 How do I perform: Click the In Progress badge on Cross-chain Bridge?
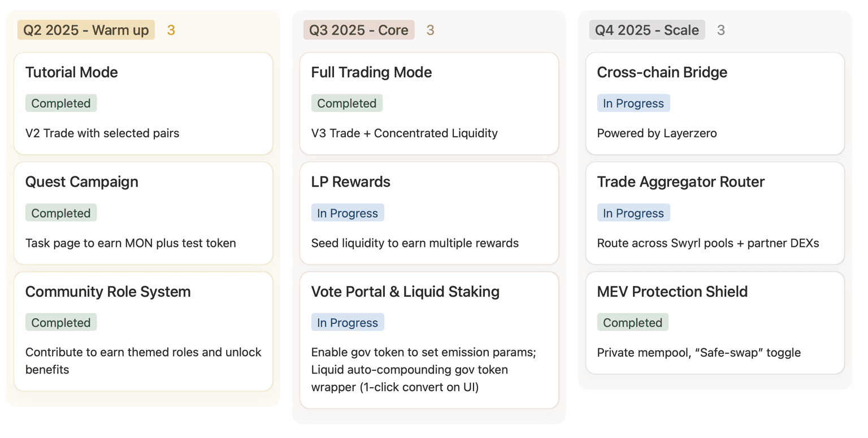633,103
